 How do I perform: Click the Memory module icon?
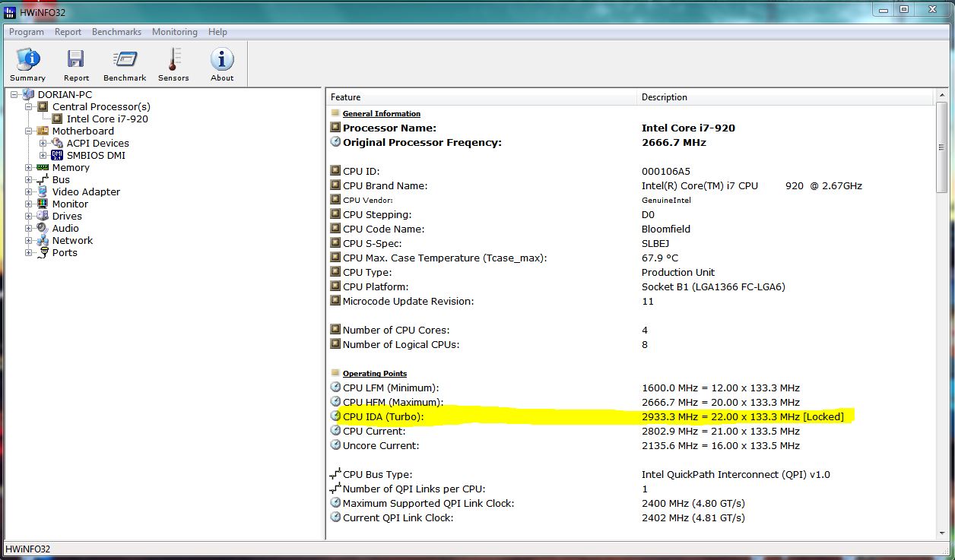coord(43,167)
